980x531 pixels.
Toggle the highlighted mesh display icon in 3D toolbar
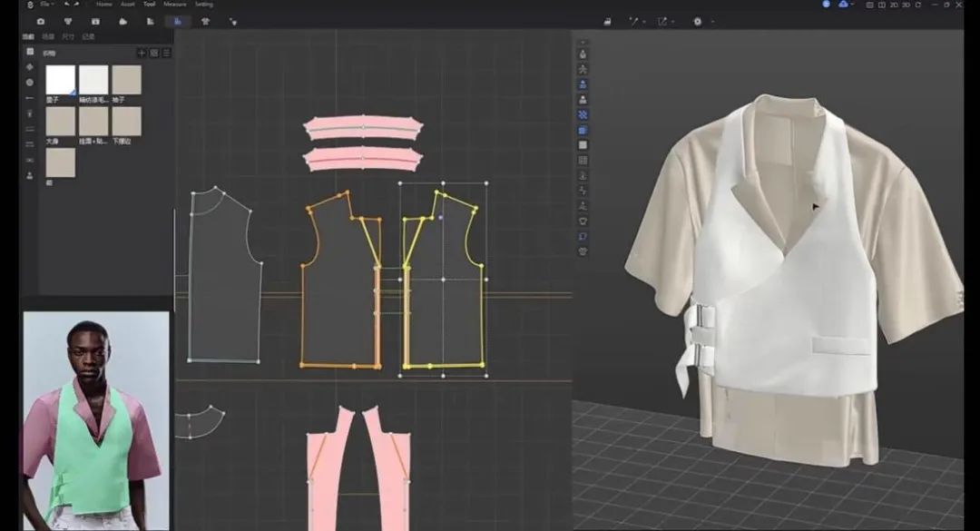(x=583, y=130)
